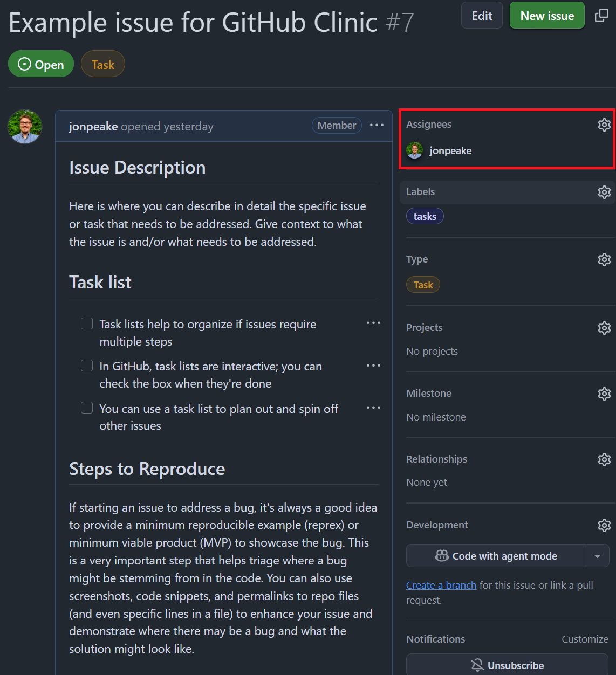
Task: Click the Milestone gear icon
Action: pyautogui.click(x=604, y=394)
